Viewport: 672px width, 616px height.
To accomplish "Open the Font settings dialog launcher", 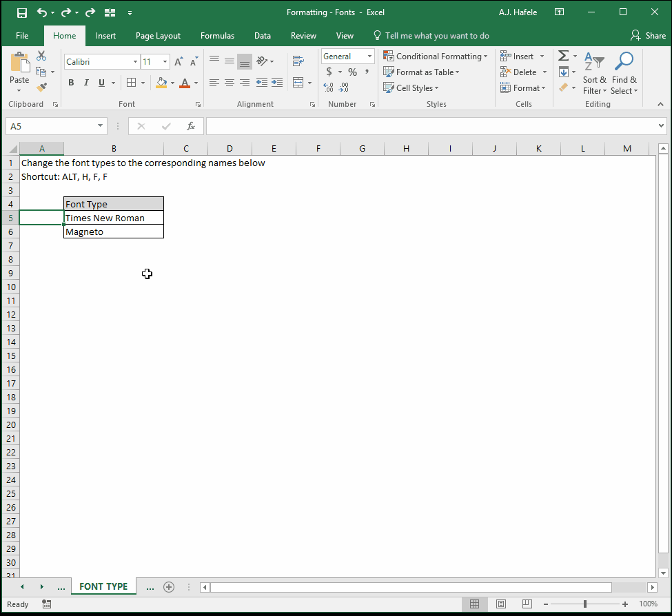I will click(198, 104).
